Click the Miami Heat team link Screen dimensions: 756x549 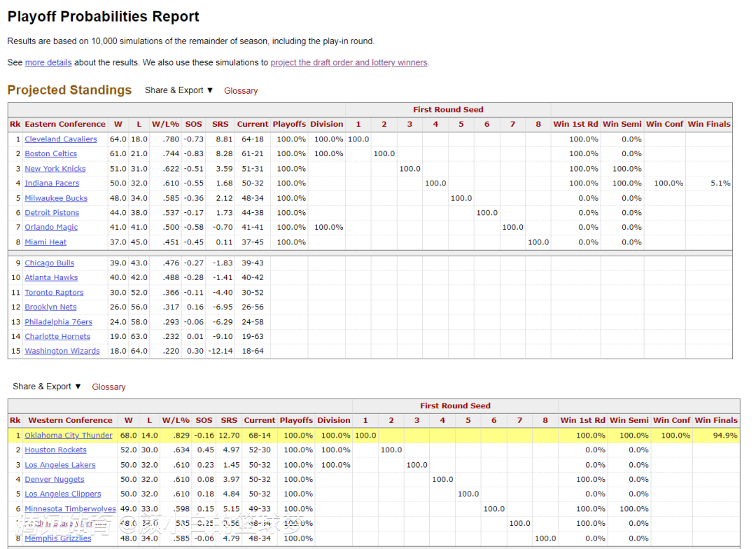click(45, 242)
